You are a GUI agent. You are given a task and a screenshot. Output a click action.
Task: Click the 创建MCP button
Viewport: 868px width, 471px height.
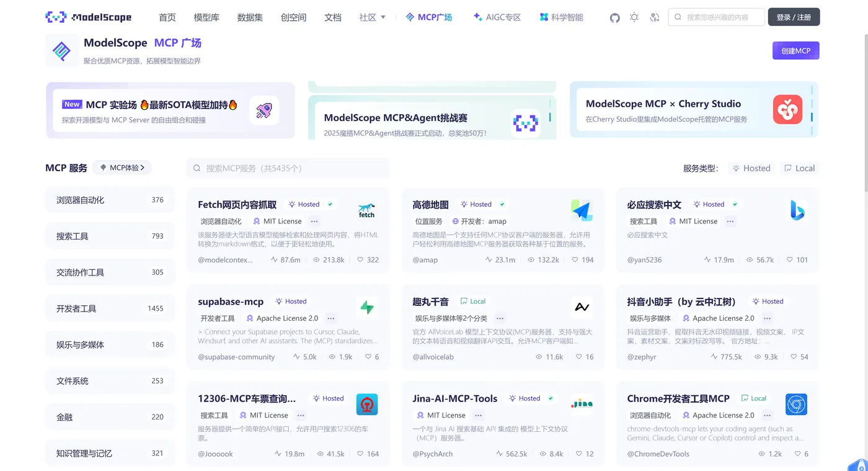pyautogui.click(x=795, y=50)
